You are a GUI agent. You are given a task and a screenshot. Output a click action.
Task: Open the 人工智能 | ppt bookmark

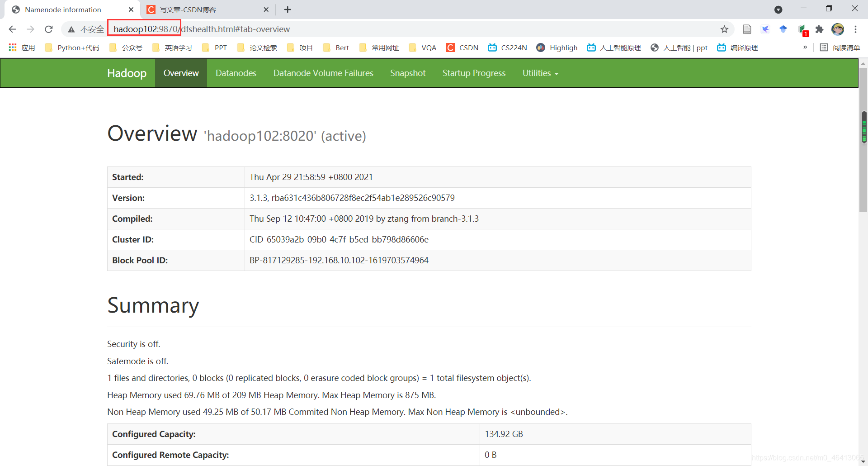679,48
